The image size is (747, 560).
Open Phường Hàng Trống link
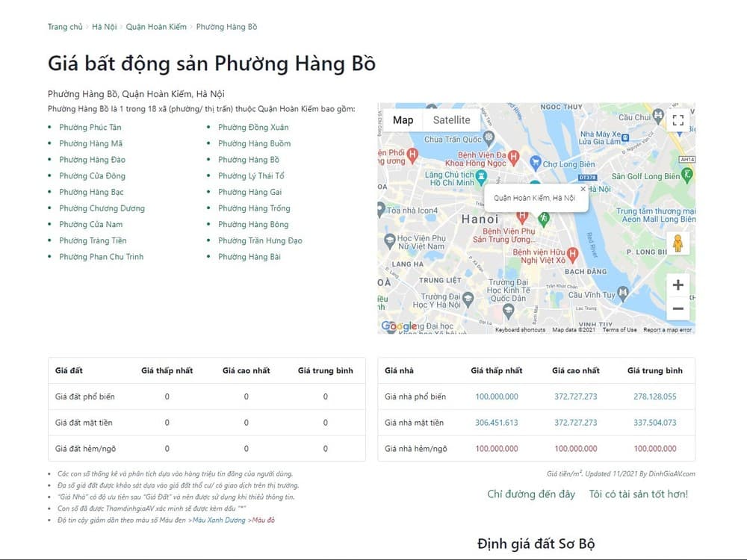click(x=254, y=208)
